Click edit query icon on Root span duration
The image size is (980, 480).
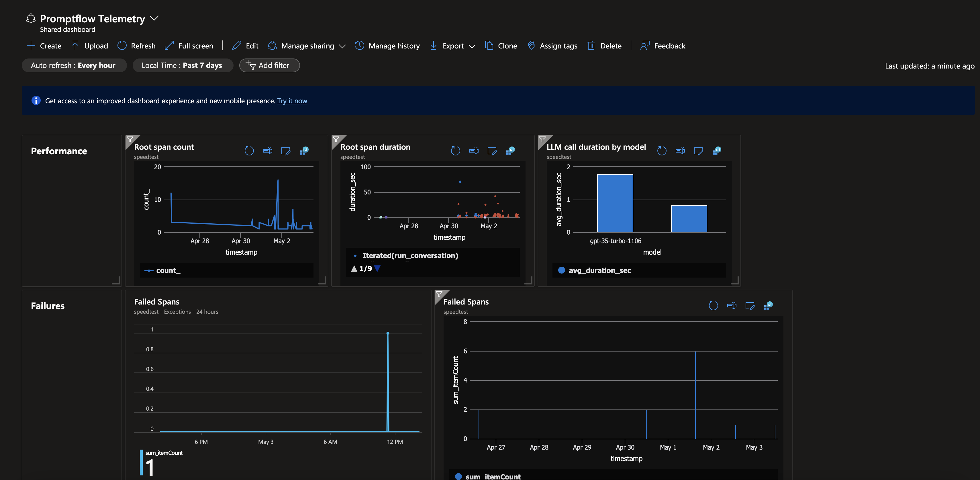click(x=492, y=151)
